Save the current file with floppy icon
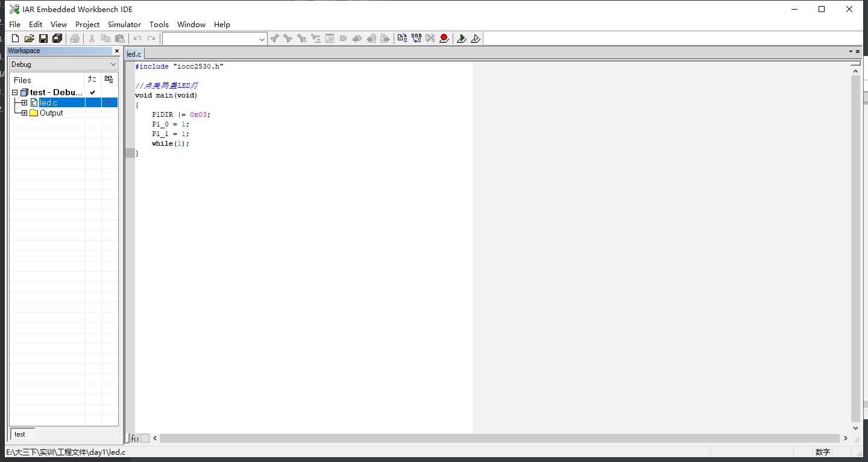The image size is (868, 462). (43, 39)
